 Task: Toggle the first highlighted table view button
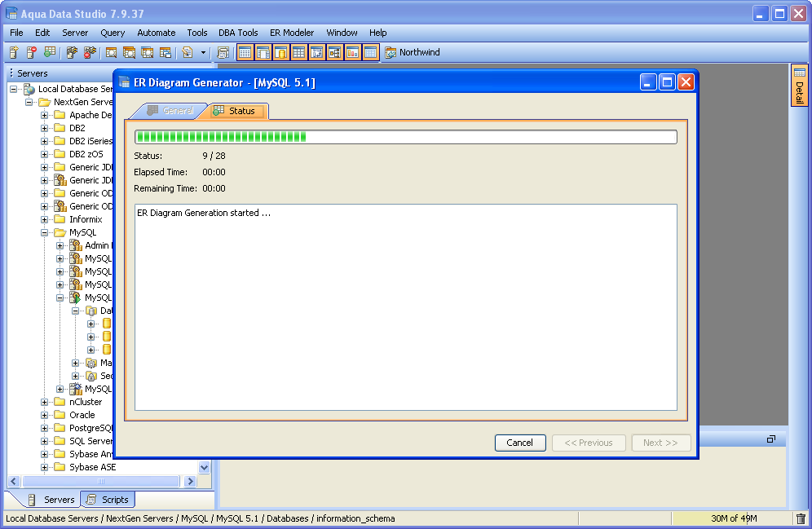pyautogui.click(x=245, y=52)
